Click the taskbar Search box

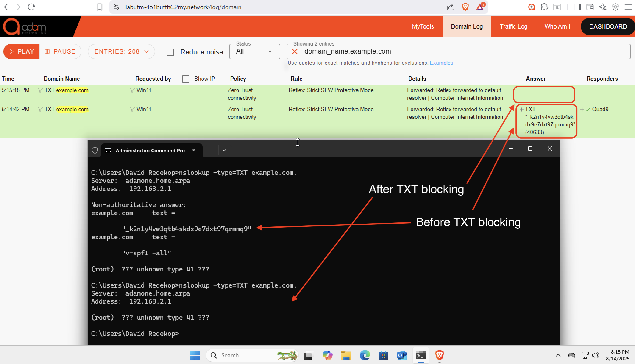252,355
